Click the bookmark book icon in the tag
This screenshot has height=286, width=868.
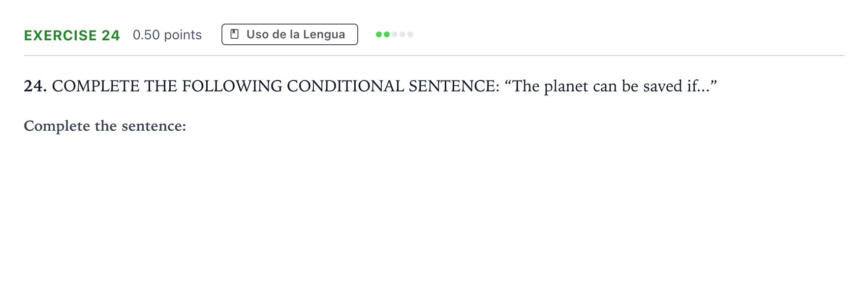[x=235, y=34]
